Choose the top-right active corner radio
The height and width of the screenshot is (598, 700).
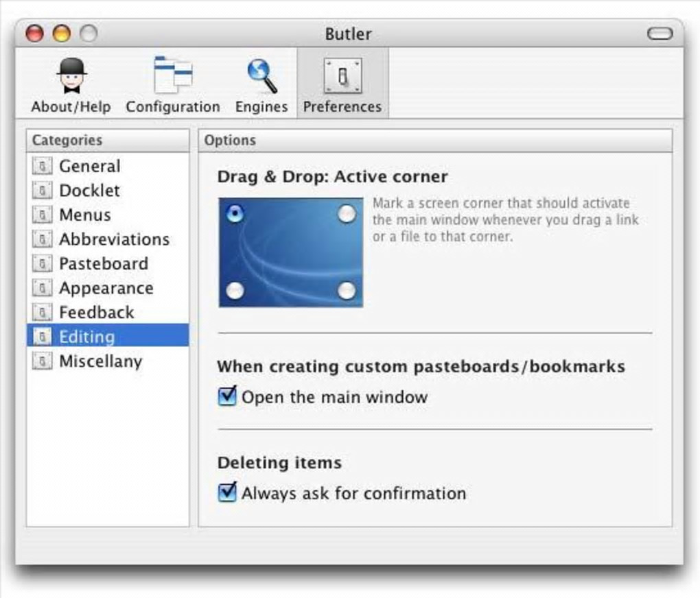(347, 214)
